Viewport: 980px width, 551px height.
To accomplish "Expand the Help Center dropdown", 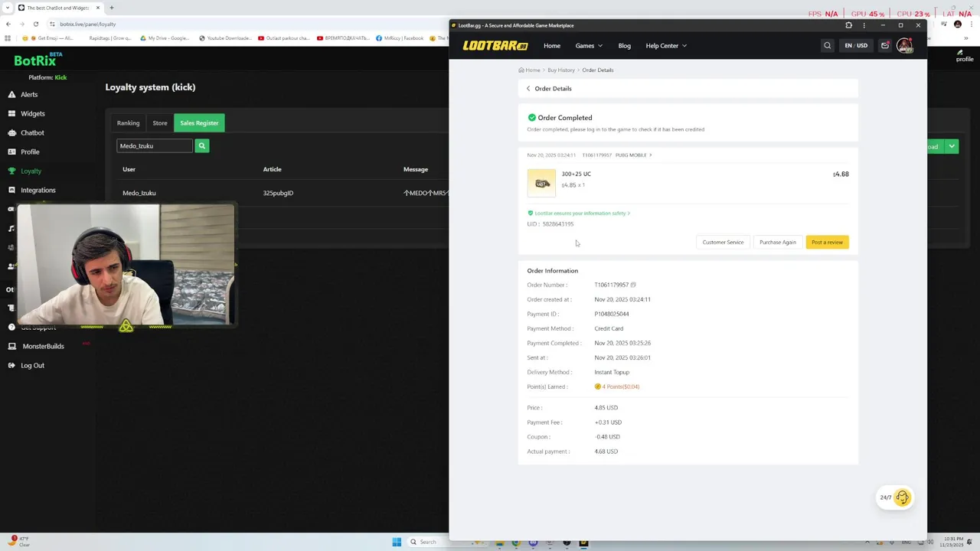I will (x=666, y=46).
